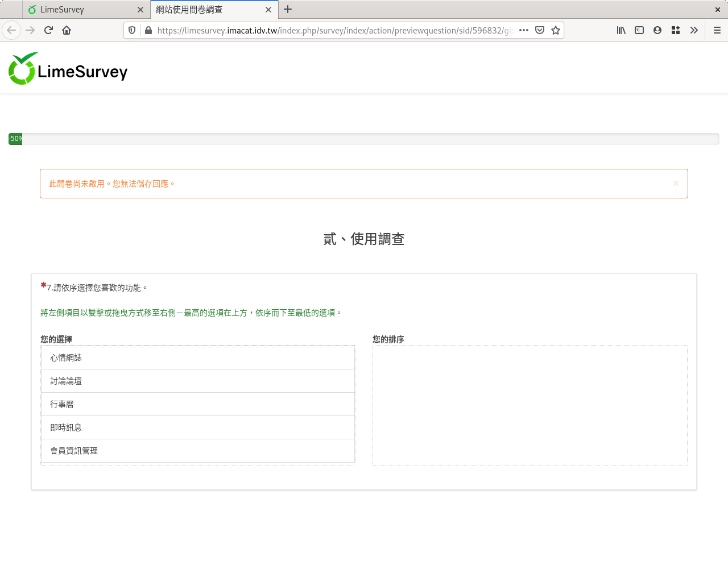Image resolution: width=728 pixels, height=582 pixels.
Task: Go to the browser Home page
Action: click(x=67, y=30)
